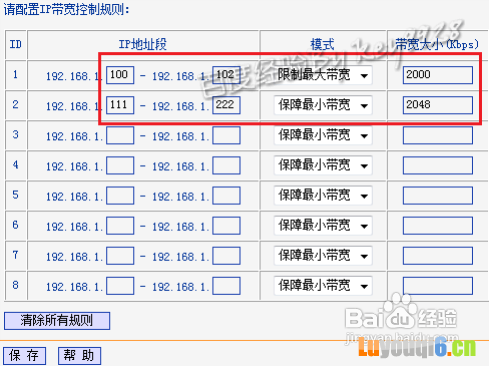
Task: Click end IP field of rule 5
Action: [226, 196]
